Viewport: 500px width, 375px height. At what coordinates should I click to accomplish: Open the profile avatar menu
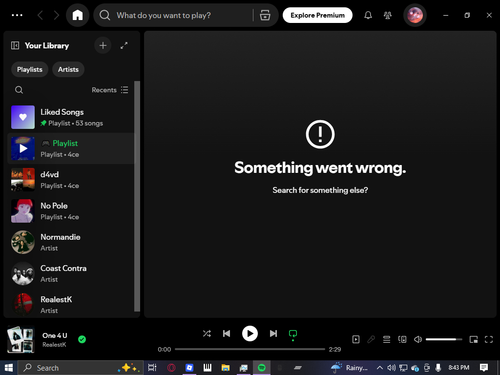(415, 15)
